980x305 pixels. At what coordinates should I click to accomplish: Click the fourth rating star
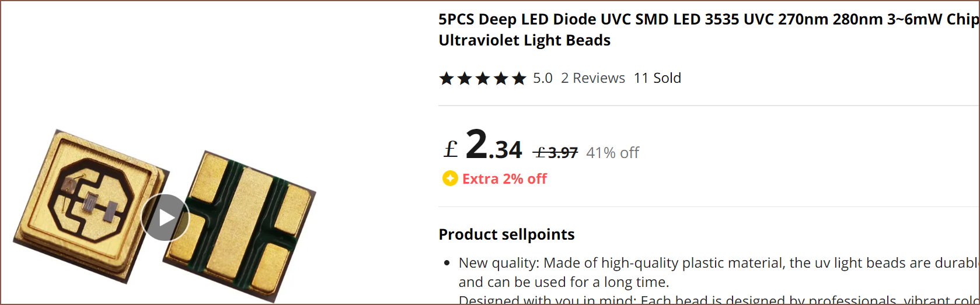(x=501, y=78)
